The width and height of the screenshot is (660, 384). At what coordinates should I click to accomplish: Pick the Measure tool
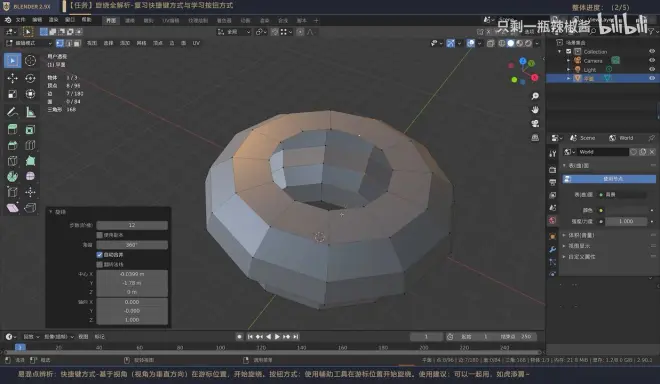click(30, 112)
